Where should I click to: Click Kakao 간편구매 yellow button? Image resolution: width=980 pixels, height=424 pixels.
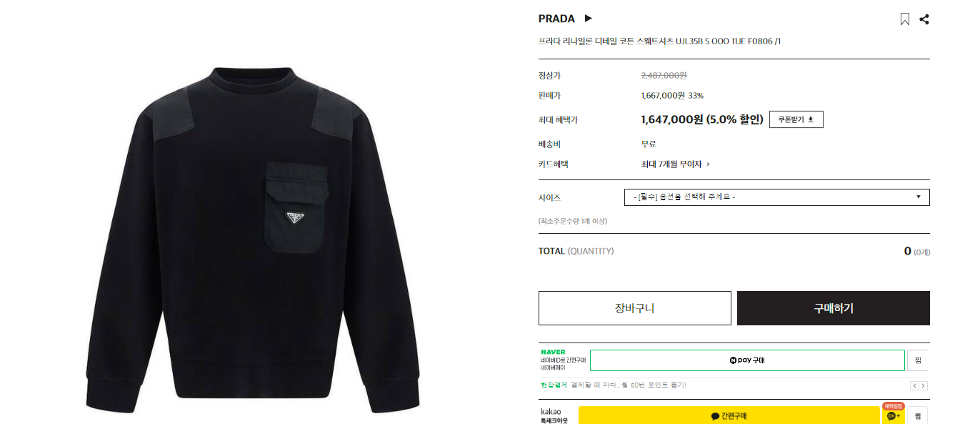pos(729,415)
